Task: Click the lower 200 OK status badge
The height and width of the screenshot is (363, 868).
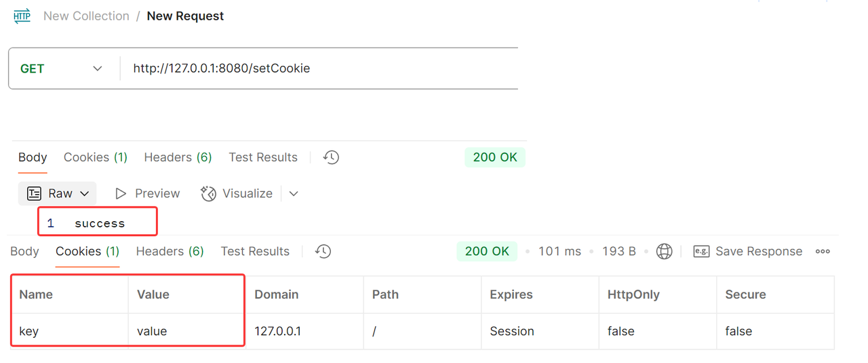Action: coord(487,252)
